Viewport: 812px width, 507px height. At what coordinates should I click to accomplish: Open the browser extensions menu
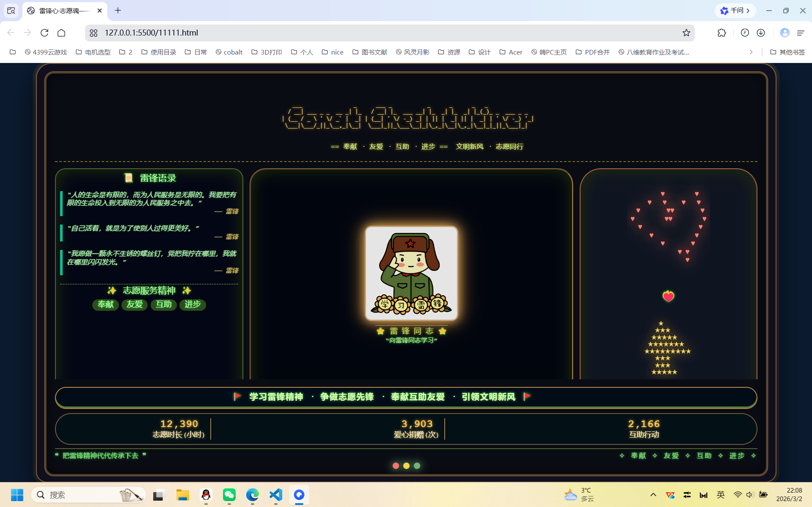[x=721, y=33]
